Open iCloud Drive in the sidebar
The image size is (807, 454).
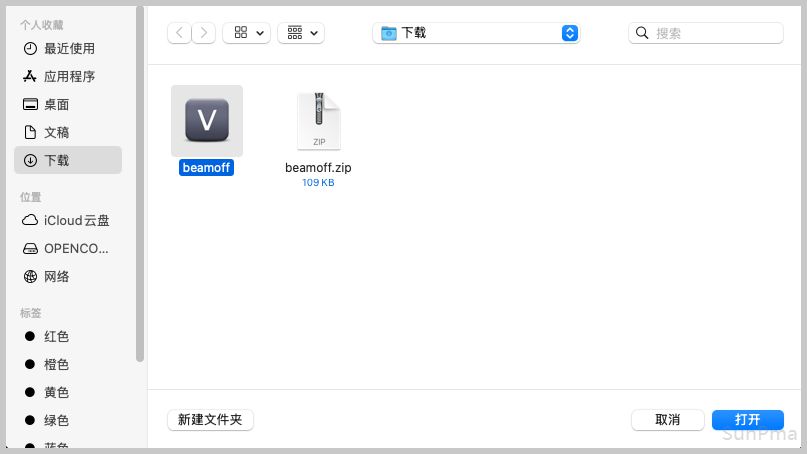tap(75, 220)
